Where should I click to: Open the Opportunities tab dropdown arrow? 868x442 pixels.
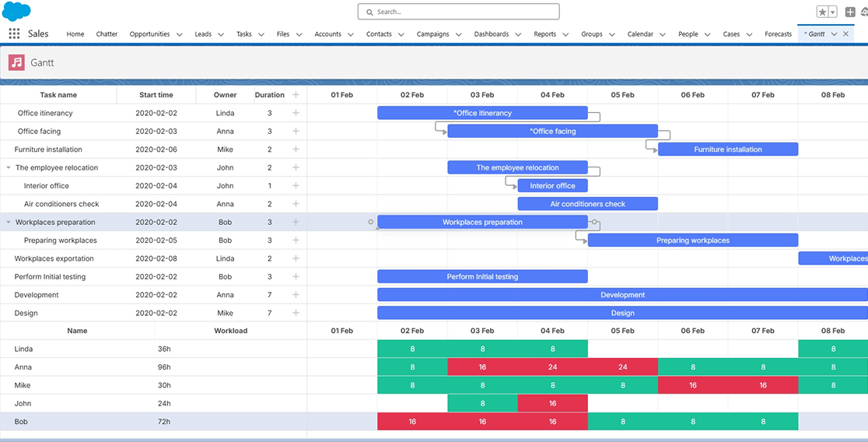click(180, 34)
